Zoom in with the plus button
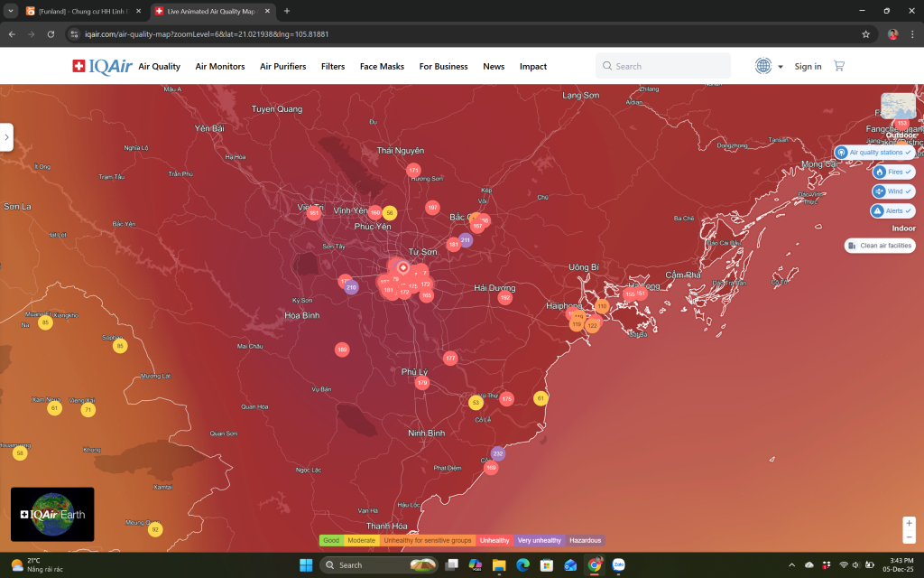The width and height of the screenshot is (924, 578). click(x=909, y=521)
